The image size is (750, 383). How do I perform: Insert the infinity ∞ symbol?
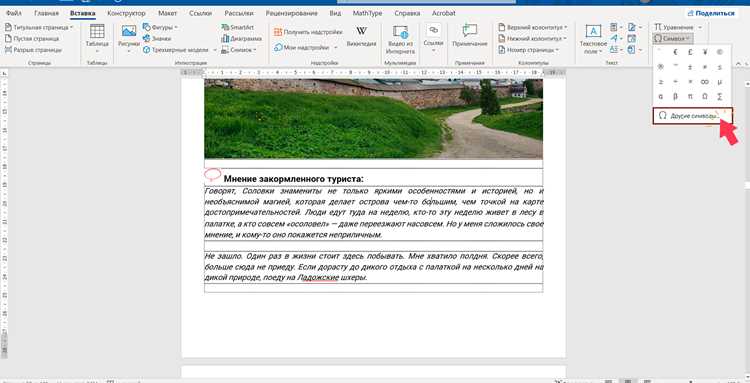(x=705, y=82)
